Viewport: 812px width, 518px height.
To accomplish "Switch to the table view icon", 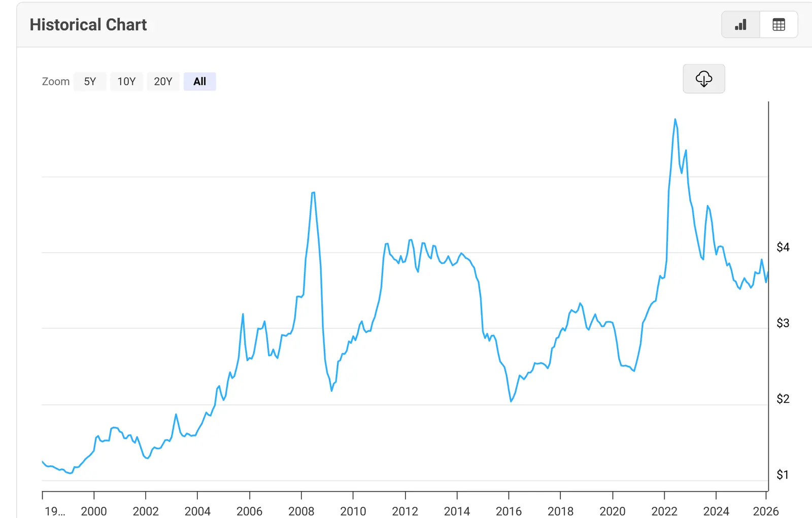I will tap(779, 24).
